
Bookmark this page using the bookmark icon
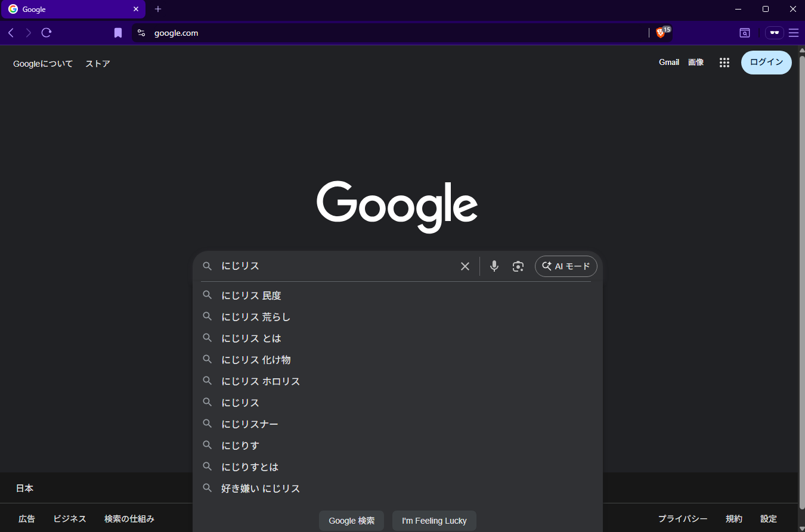pos(118,33)
